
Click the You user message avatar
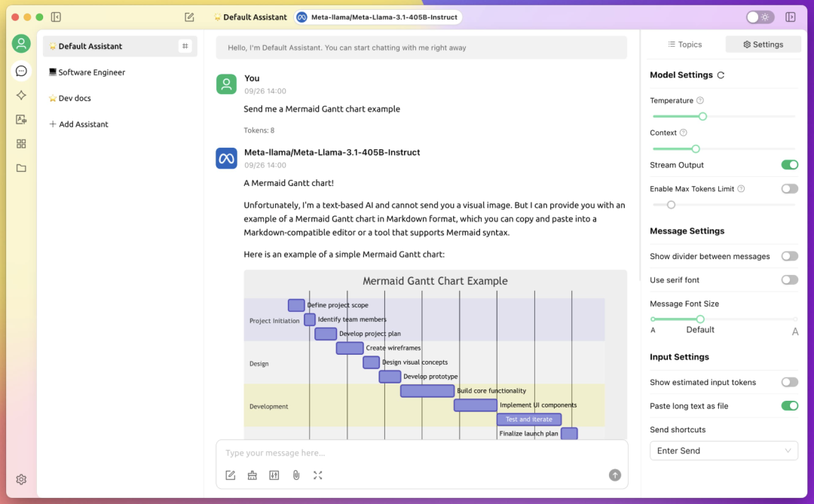[x=226, y=84]
